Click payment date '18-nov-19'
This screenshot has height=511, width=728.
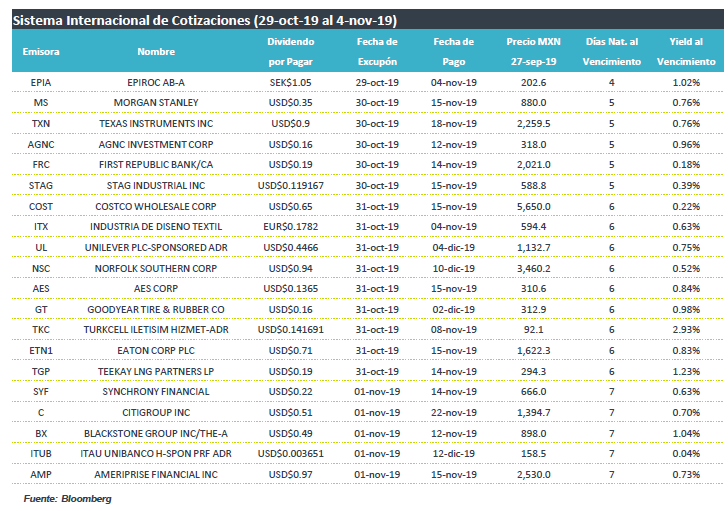tap(454, 123)
